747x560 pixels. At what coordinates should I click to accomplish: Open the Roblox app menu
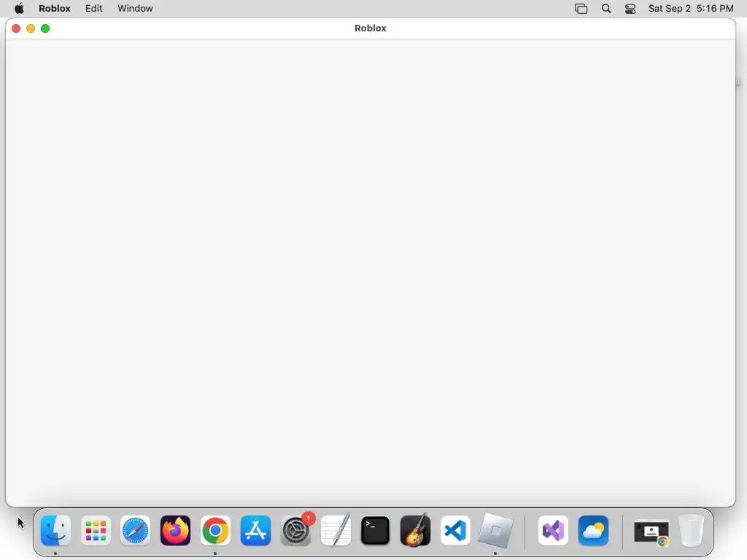pyautogui.click(x=54, y=9)
